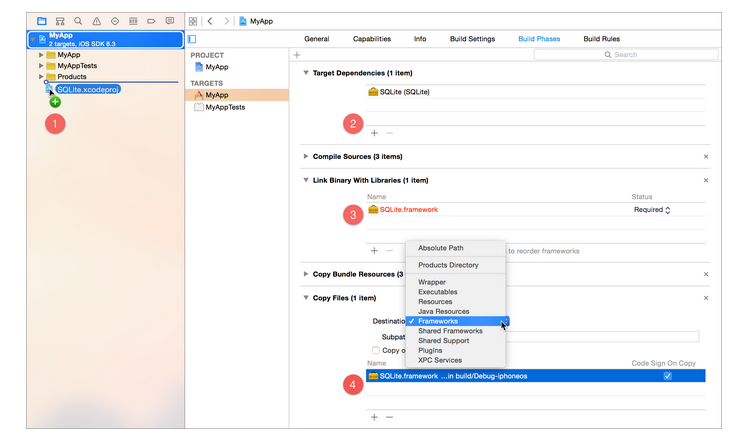Expand the Products folder
Image resolution: width=742 pixels, height=442 pixels.
click(x=41, y=76)
